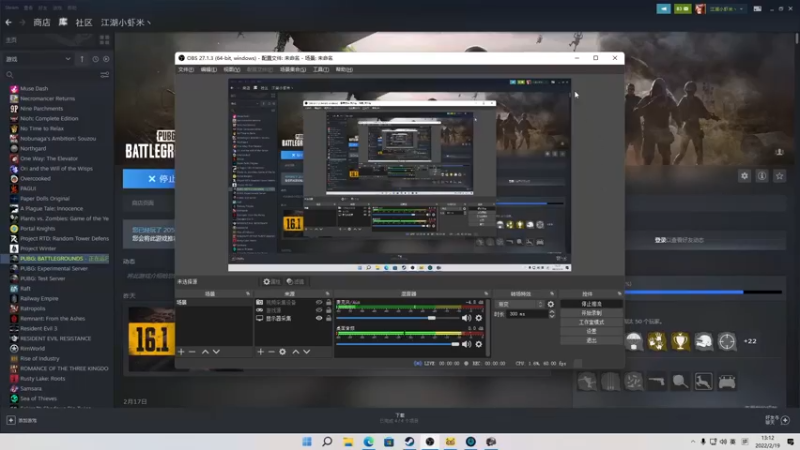Increase transition duration stepper up arrow in OBS

point(552,312)
